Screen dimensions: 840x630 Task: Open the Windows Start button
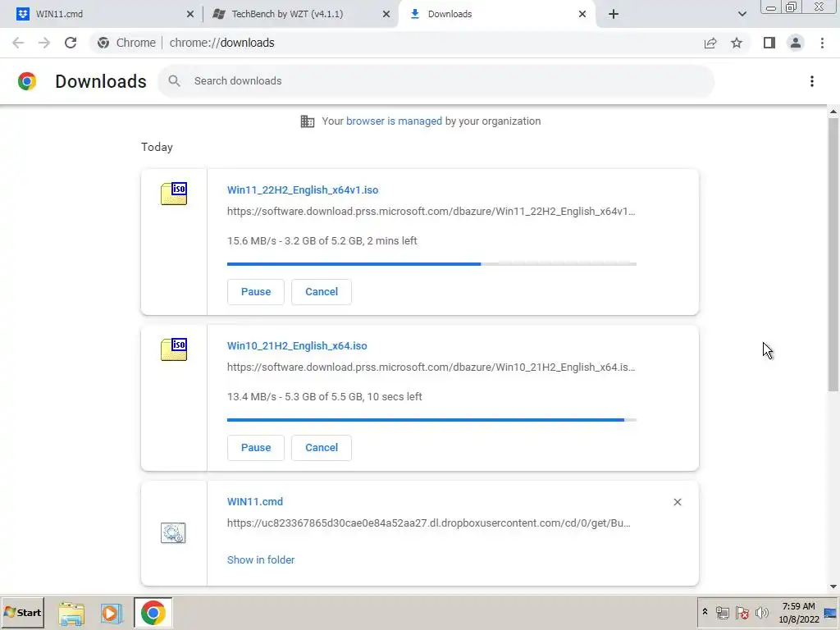(x=22, y=613)
